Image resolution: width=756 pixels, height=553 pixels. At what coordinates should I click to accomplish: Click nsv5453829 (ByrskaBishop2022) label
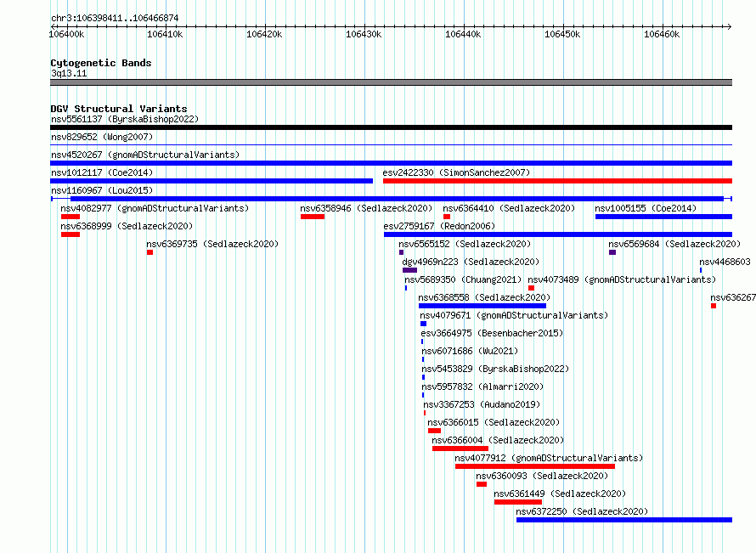495,369
